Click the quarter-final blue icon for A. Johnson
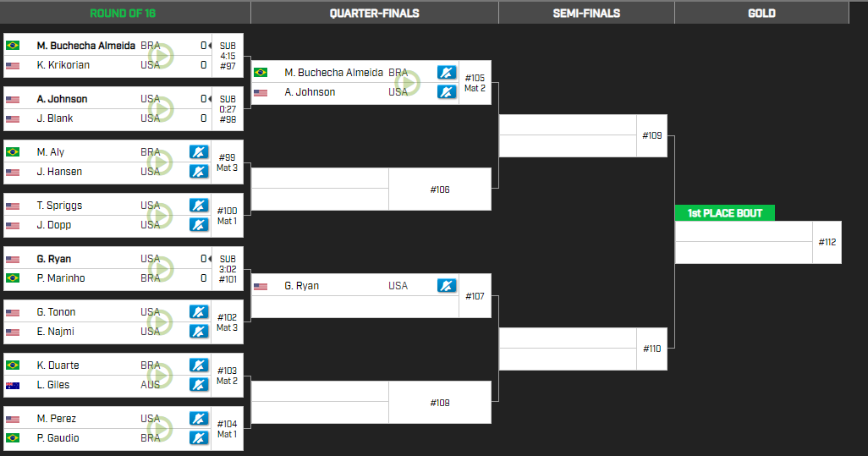Viewport: 868px width, 456px height. click(447, 92)
